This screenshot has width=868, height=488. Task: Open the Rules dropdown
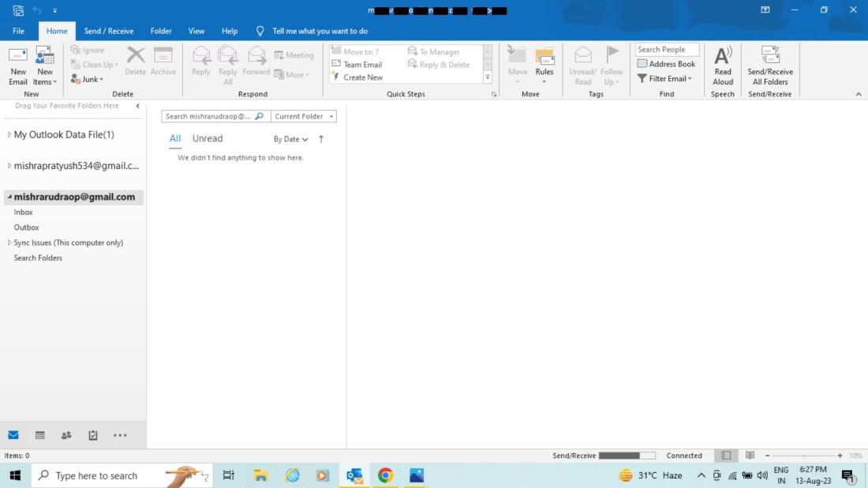pos(544,66)
